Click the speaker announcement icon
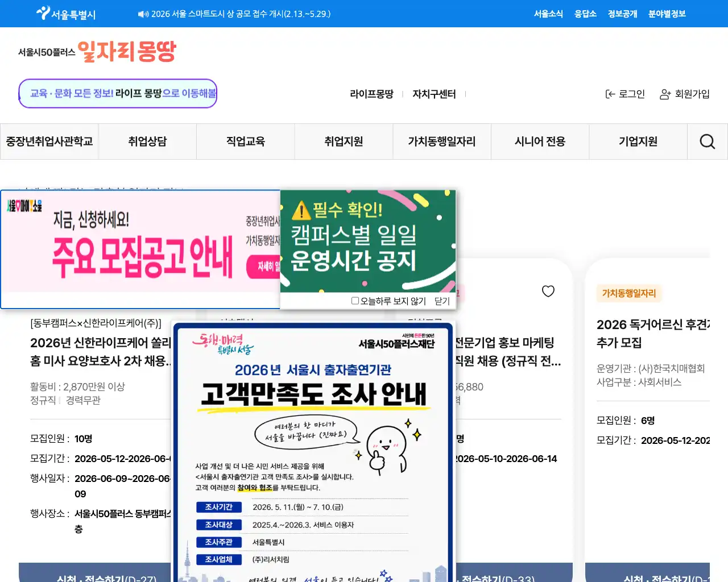 143,14
